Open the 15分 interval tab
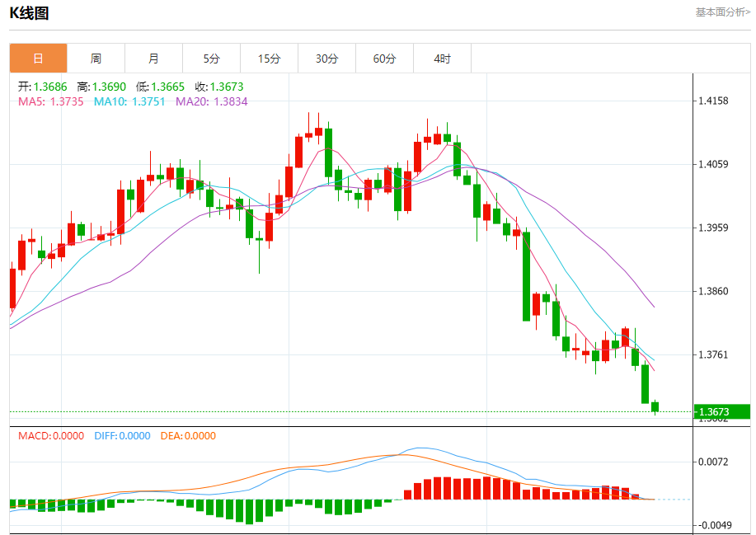Viewport: 756px width, 535px height. pyautogui.click(x=269, y=59)
